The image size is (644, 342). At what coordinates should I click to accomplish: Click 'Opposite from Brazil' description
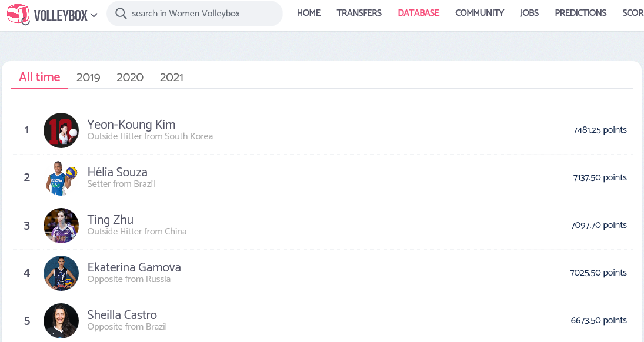(127, 327)
